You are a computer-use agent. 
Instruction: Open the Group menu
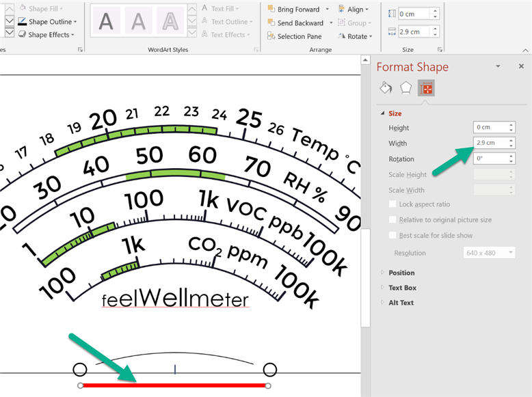tap(354, 23)
